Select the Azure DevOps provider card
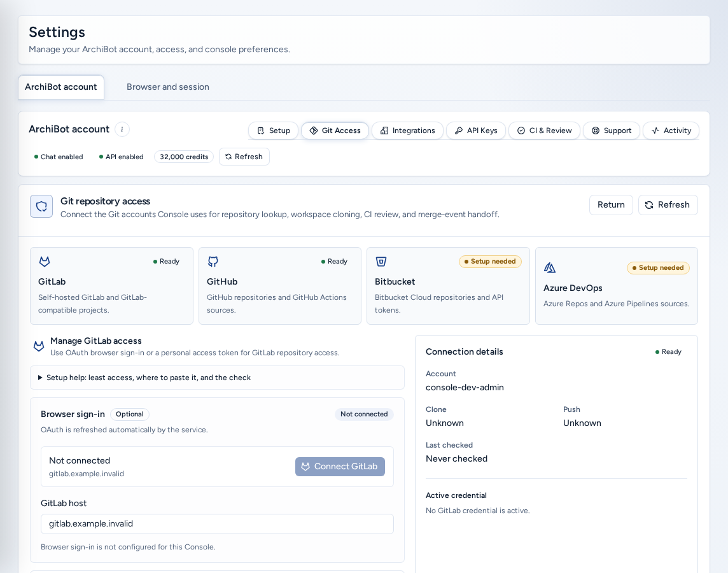The image size is (728, 573). (617, 286)
